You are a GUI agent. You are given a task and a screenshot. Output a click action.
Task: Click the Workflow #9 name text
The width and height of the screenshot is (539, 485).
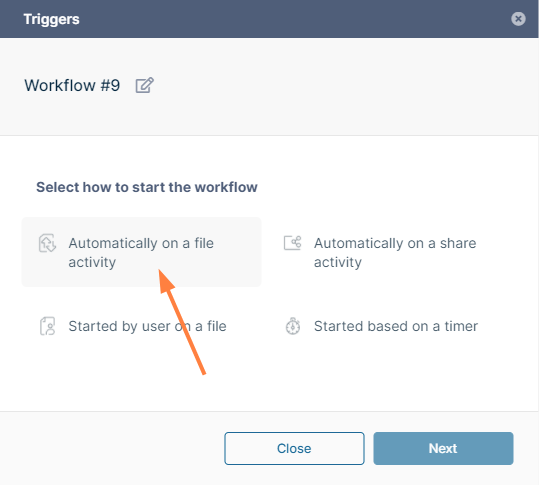[x=72, y=85]
